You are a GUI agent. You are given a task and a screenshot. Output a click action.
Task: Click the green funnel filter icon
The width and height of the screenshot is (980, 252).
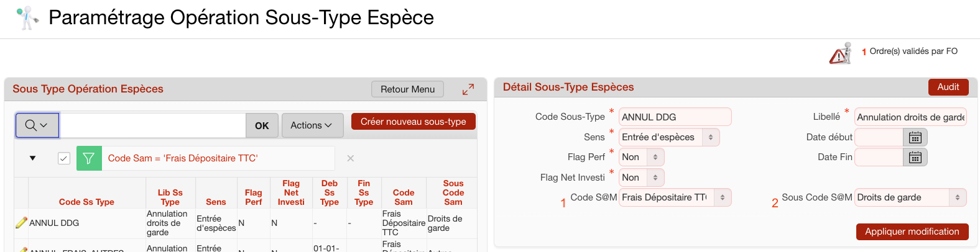tap(88, 158)
